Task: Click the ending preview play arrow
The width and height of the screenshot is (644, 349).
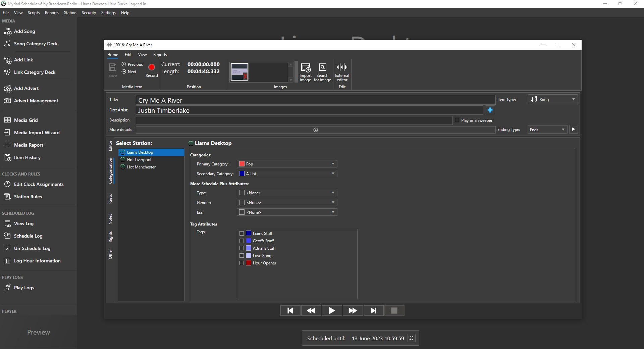Action: pyautogui.click(x=573, y=129)
